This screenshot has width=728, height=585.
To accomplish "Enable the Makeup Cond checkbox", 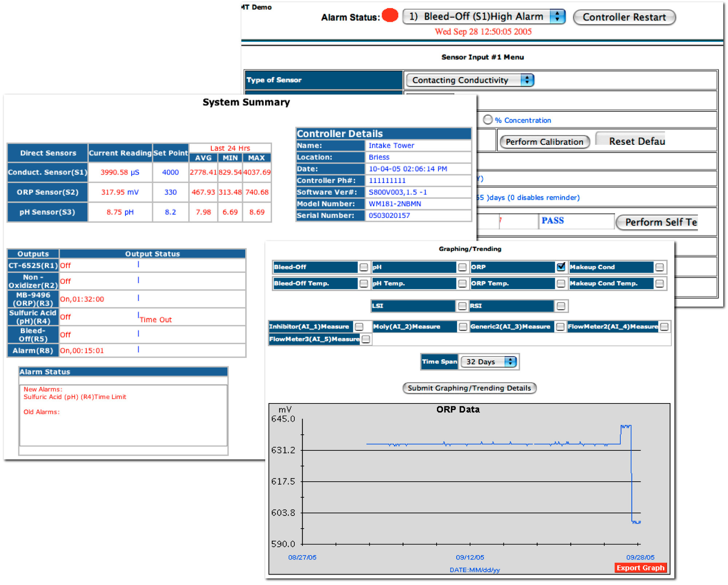I will click(659, 267).
